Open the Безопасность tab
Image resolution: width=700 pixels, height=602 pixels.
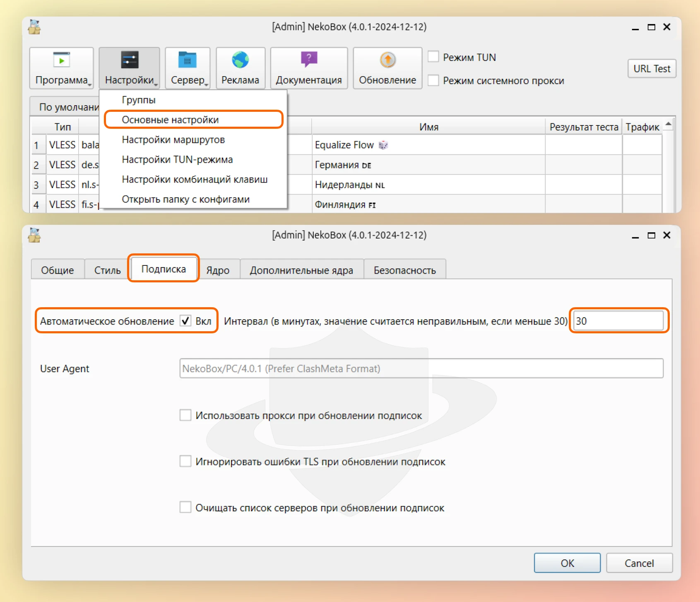coord(404,270)
